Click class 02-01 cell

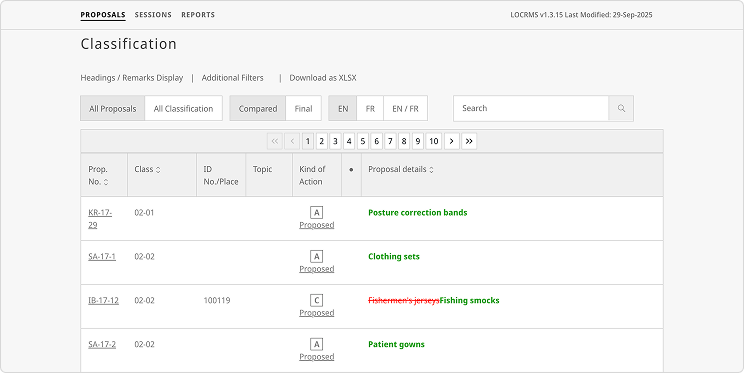[144, 213]
